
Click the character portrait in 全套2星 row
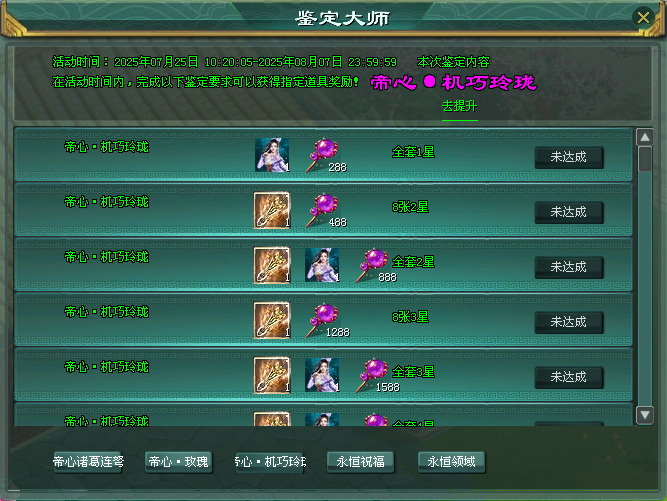coord(322,265)
